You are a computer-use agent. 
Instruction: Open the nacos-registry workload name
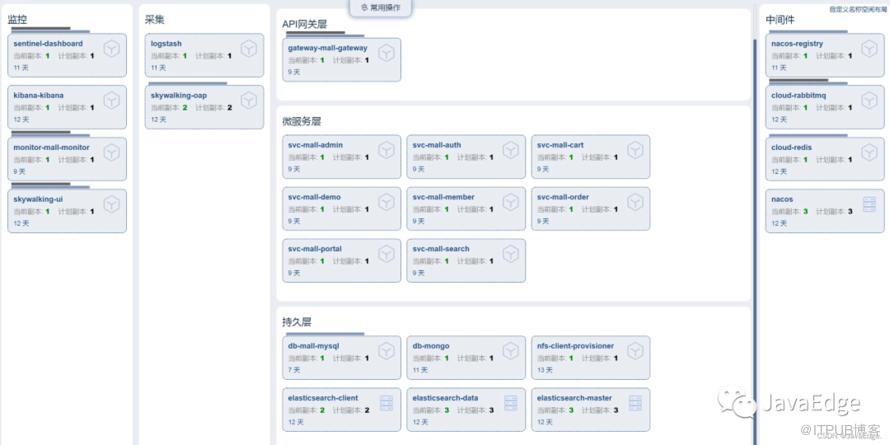pos(797,44)
